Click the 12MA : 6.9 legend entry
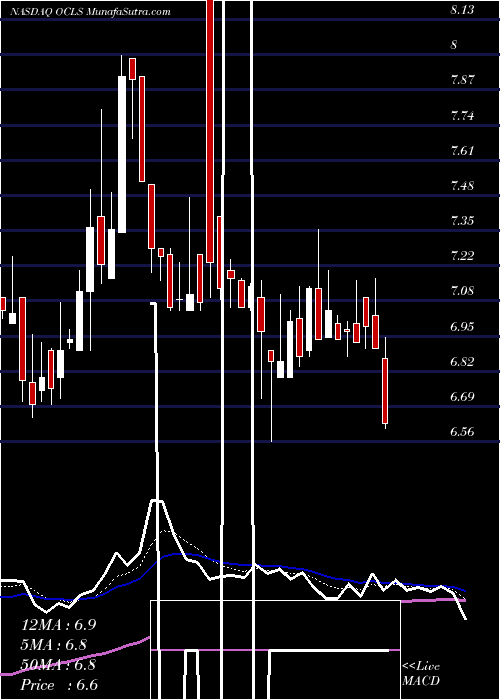 point(59,625)
